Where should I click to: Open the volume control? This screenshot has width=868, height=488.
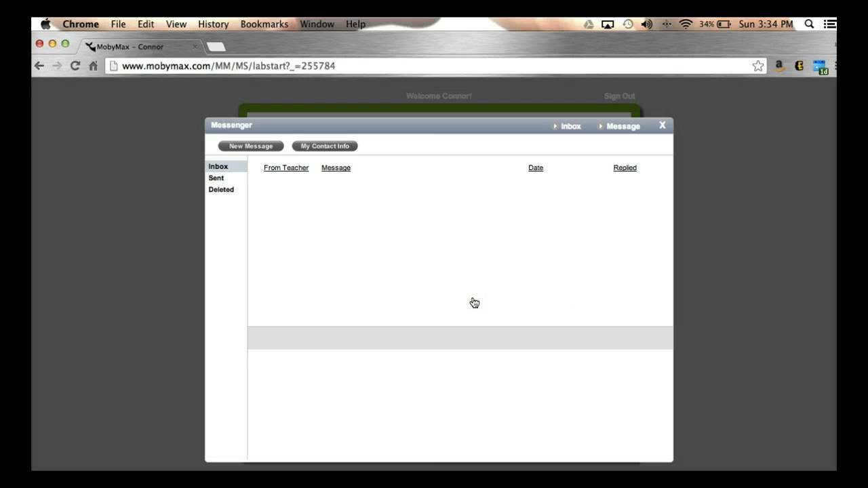click(647, 24)
